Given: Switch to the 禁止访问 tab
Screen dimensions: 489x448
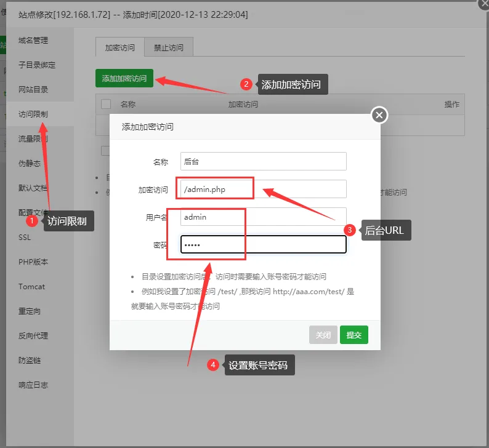Looking at the screenshot, I should (x=168, y=47).
